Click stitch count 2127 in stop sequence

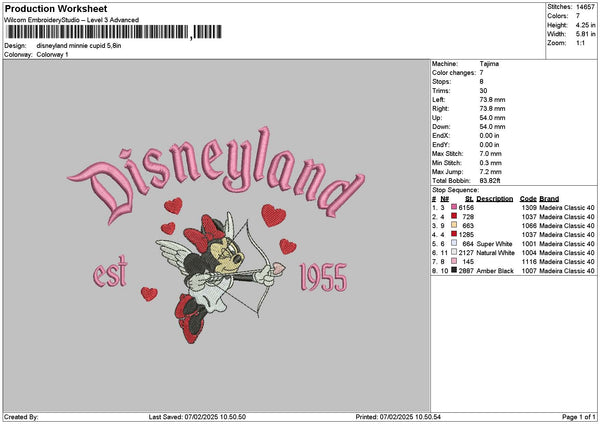pos(466,253)
